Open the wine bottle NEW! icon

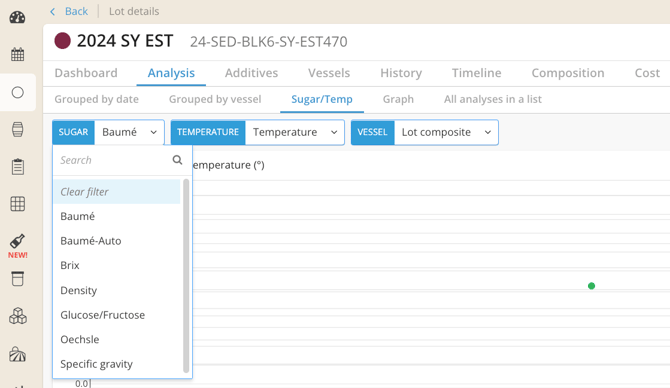tap(18, 246)
